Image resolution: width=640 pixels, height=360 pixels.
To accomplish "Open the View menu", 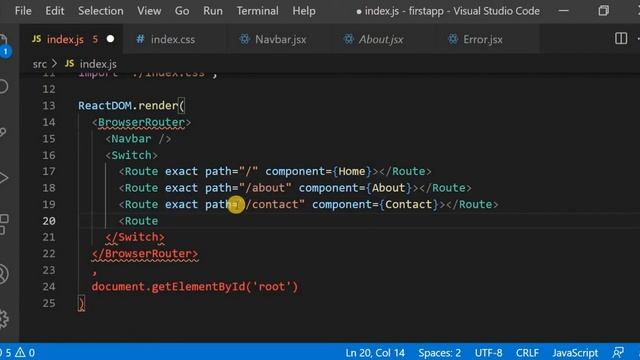I will [x=149, y=11].
